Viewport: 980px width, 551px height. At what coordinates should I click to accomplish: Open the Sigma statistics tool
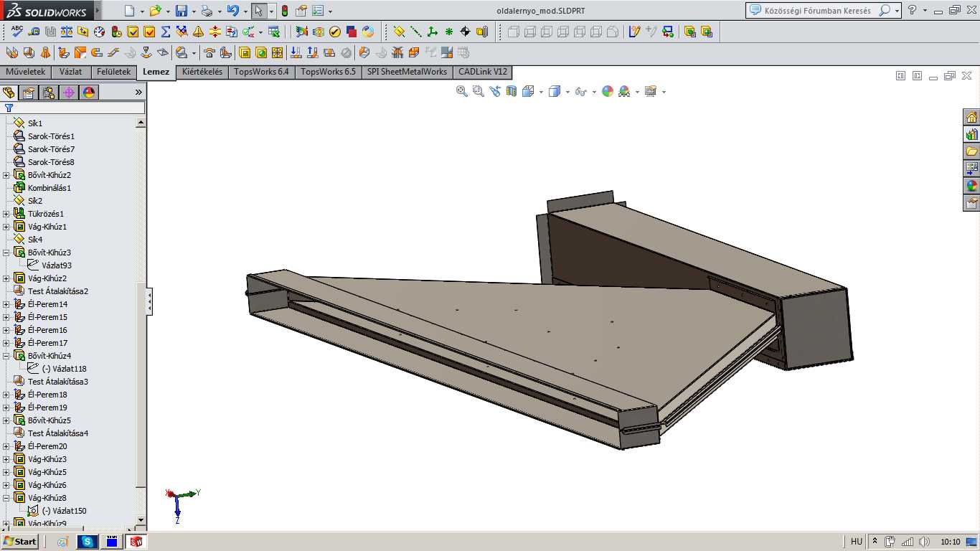166,32
